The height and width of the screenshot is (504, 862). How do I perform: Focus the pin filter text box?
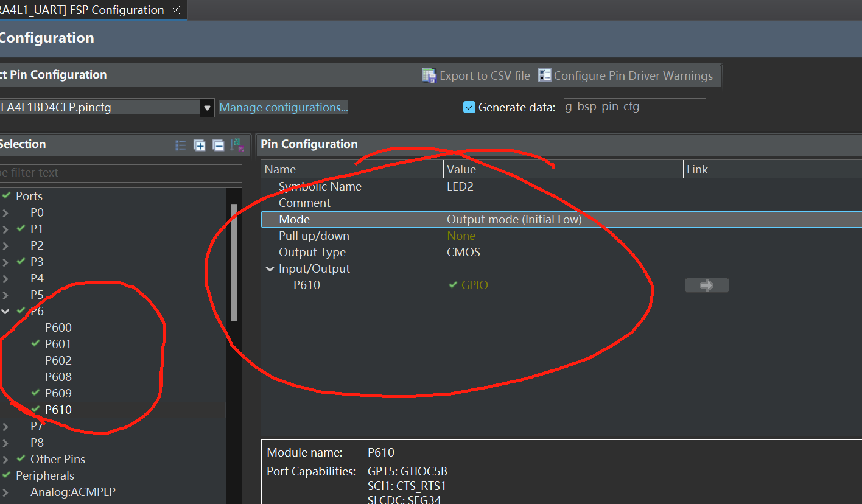(121, 173)
